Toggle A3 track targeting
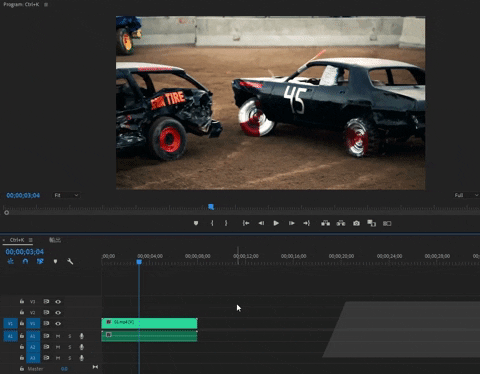The height and width of the screenshot is (374, 480). point(33,358)
